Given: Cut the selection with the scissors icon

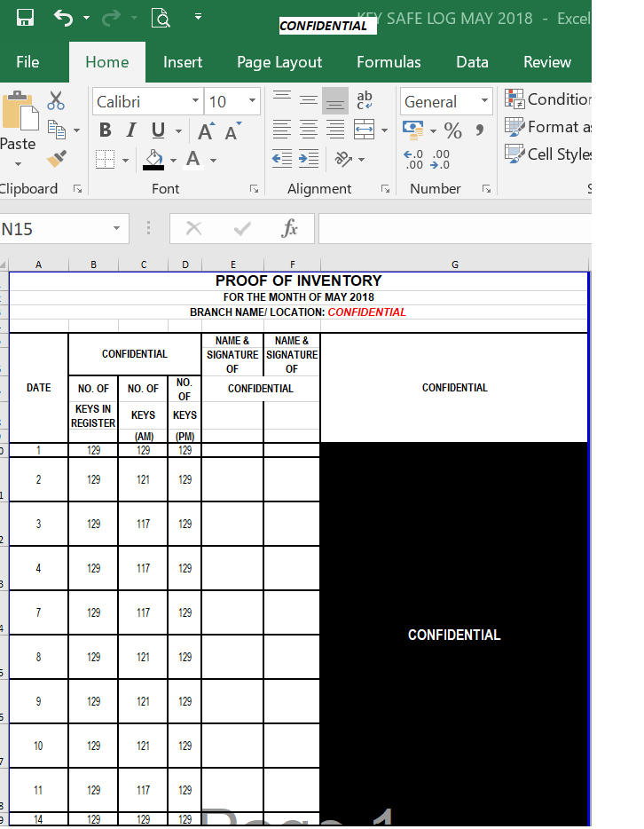Looking at the screenshot, I should [x=56, y=100].
